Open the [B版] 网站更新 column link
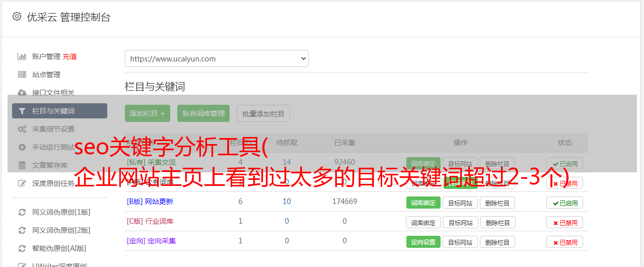 point(150,202)
